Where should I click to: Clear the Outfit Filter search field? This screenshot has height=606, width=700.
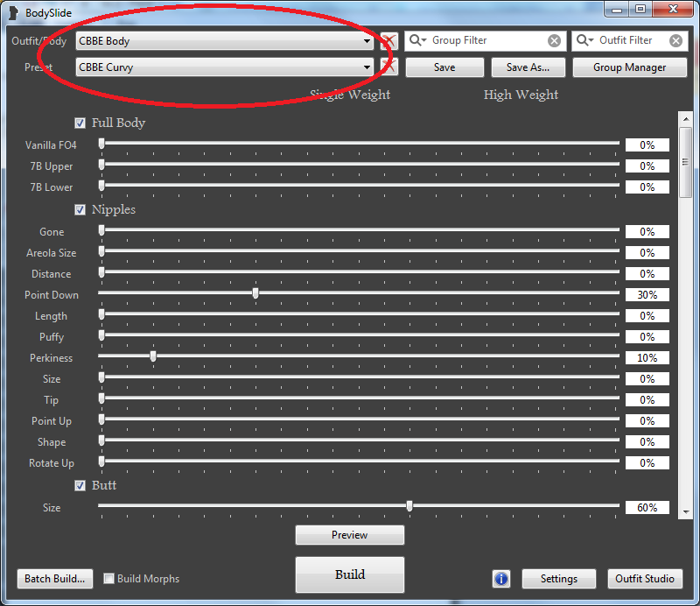[x=675, y=41]
